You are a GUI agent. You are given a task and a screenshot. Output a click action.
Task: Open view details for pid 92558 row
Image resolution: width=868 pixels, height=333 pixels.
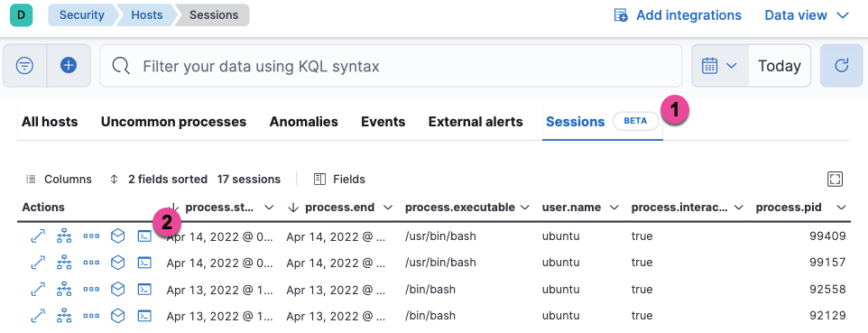pyautogui.click(x=38, y=289)
